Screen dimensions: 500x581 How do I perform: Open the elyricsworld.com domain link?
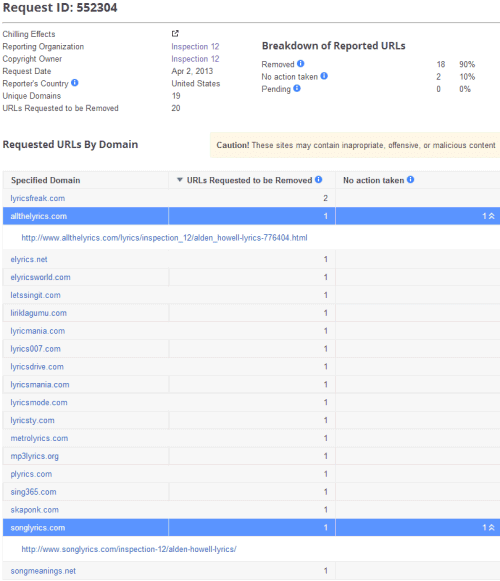click(40, 277)
